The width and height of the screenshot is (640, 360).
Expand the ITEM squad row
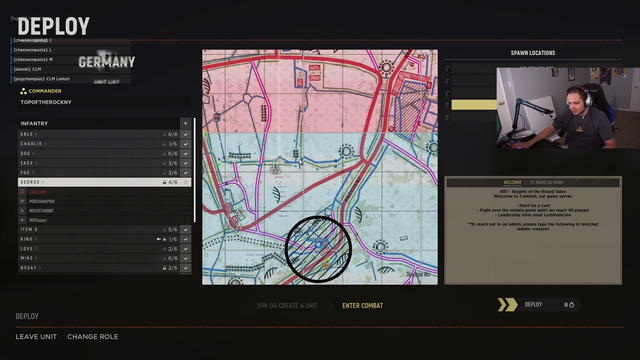(x=99, y=229)
